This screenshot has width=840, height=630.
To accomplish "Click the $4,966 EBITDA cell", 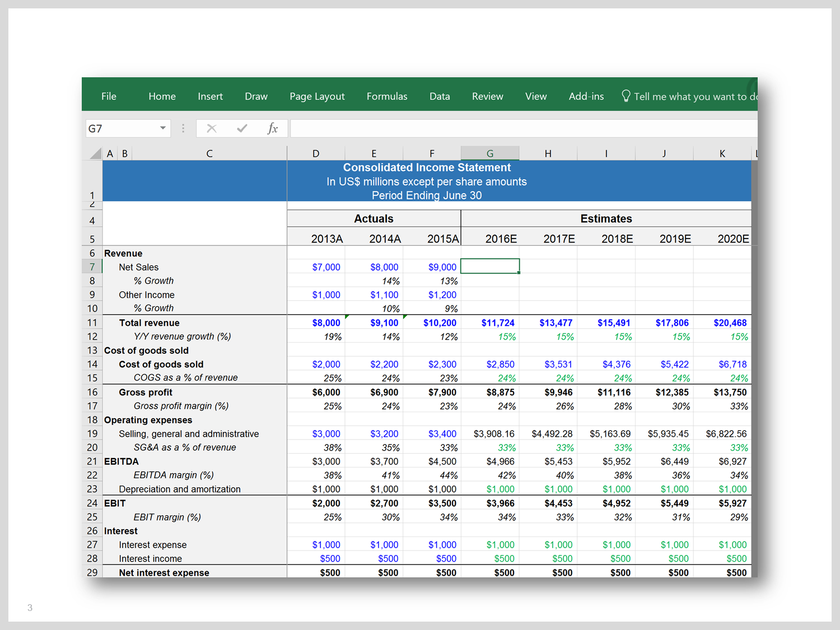I will [490, 461].
